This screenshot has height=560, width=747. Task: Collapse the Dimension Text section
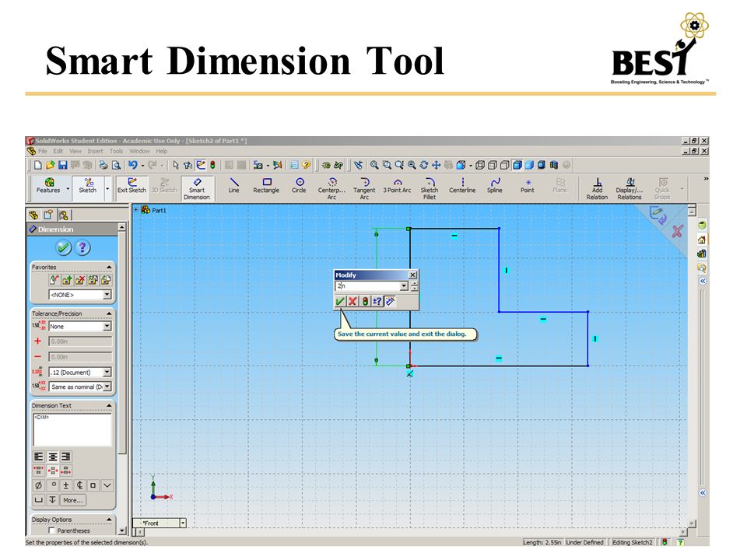pyautogui.click(x=109, y=406)
